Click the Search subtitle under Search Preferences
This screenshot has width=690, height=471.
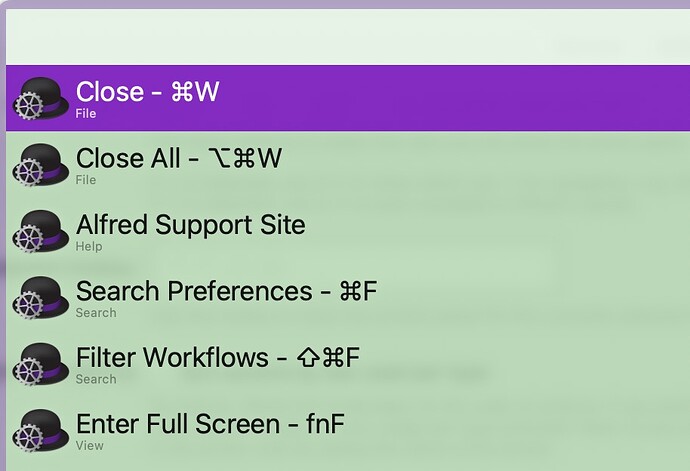[96, 313]
